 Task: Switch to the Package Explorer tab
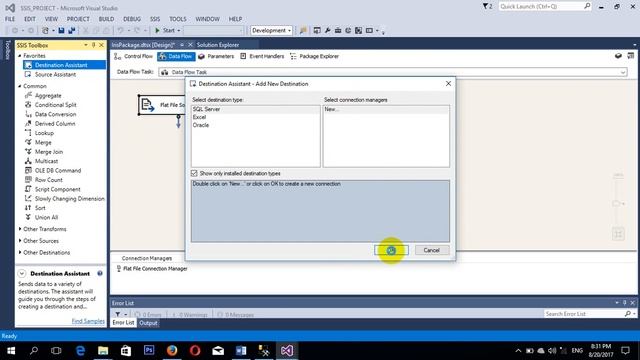pyautogui.click(x=314, y=56)
